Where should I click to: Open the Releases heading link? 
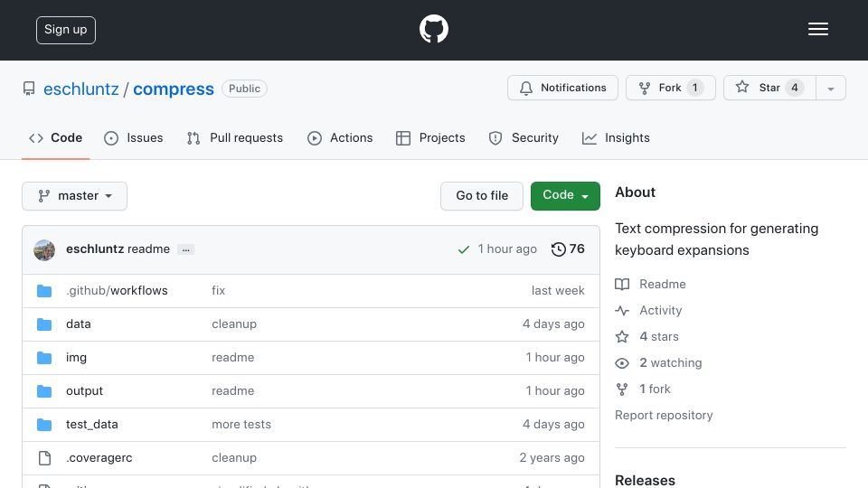click(645, 480)
